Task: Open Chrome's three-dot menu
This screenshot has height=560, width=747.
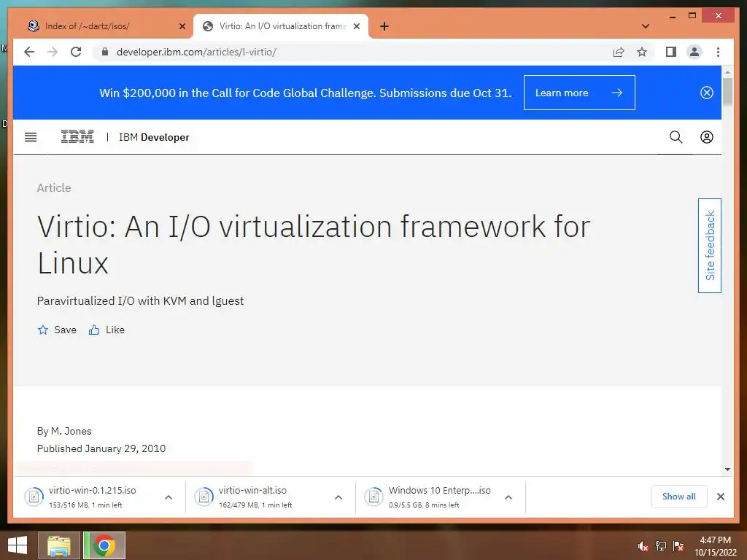Action: [x=718, y=52]
